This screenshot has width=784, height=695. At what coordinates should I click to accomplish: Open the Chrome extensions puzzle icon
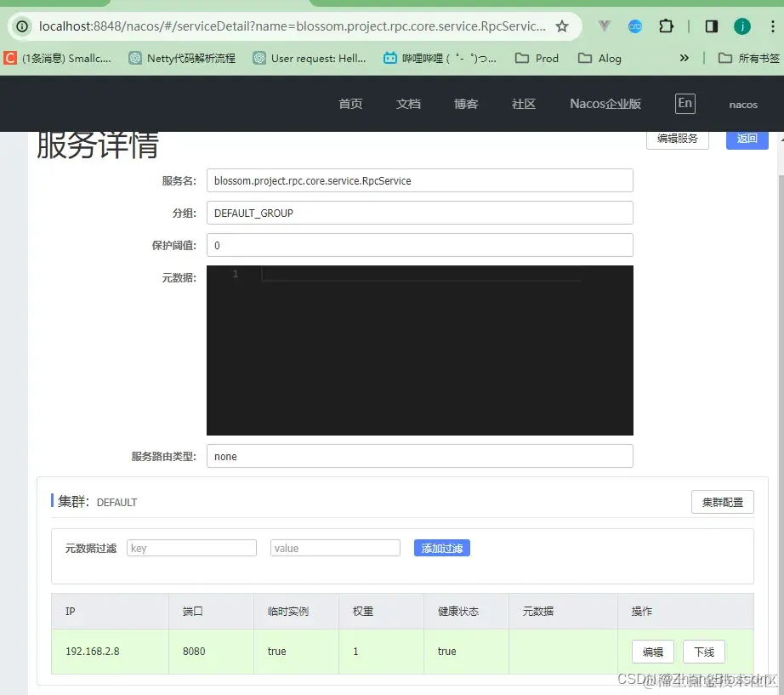(666, 26)
